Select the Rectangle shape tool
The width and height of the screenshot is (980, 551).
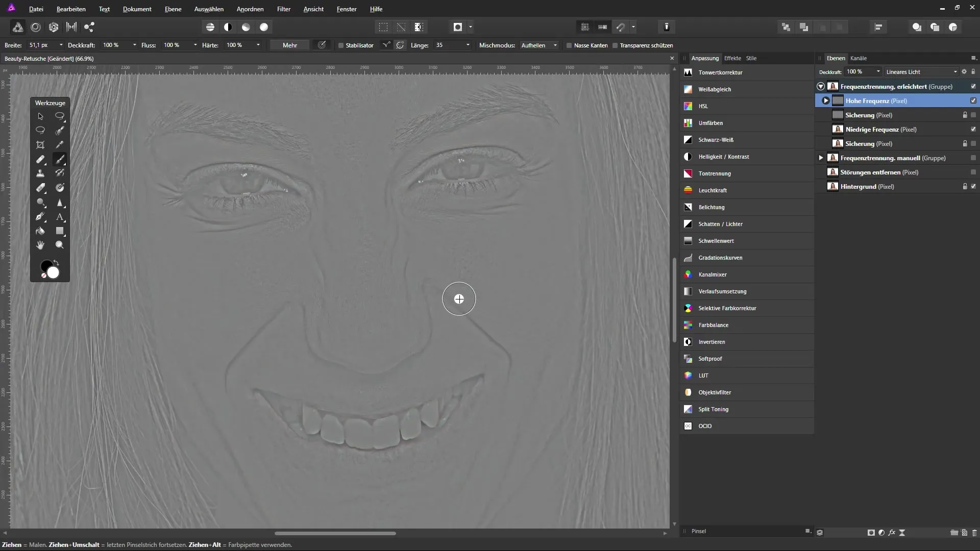(60, 231)
